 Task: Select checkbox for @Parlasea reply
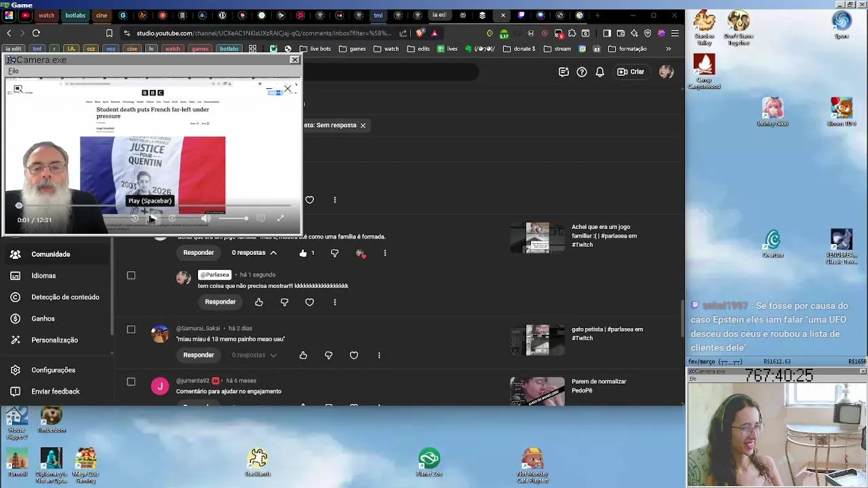click(131, 275)
